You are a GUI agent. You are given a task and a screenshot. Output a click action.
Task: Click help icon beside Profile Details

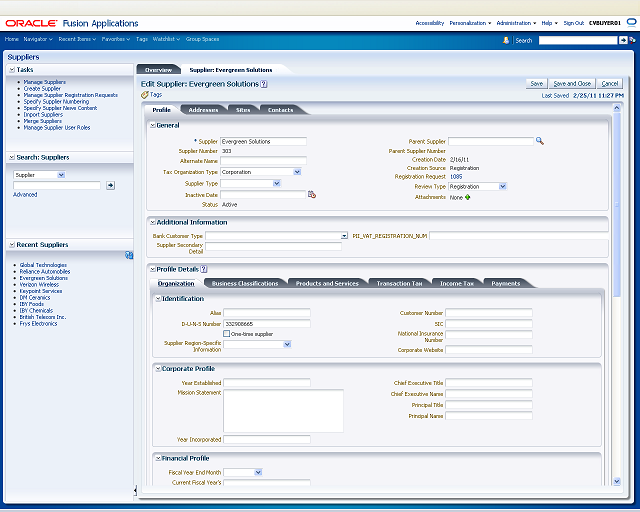click(204, 269)
